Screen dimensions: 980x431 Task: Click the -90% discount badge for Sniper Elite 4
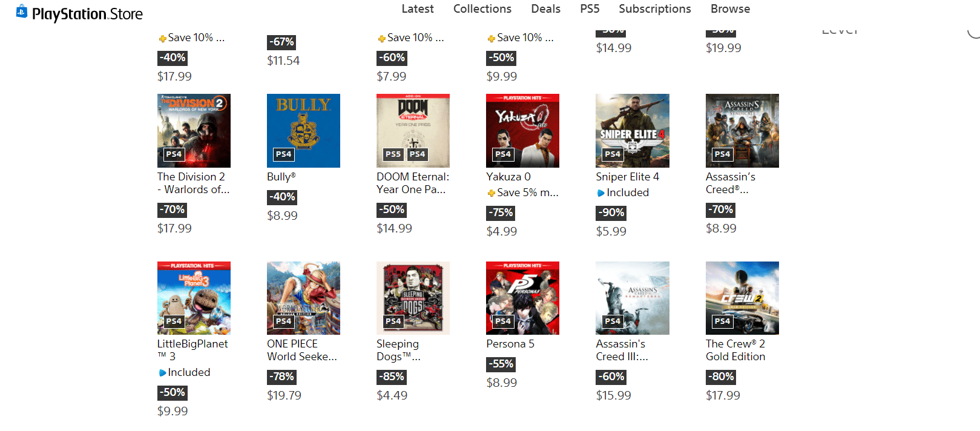[x=611, y=213]
